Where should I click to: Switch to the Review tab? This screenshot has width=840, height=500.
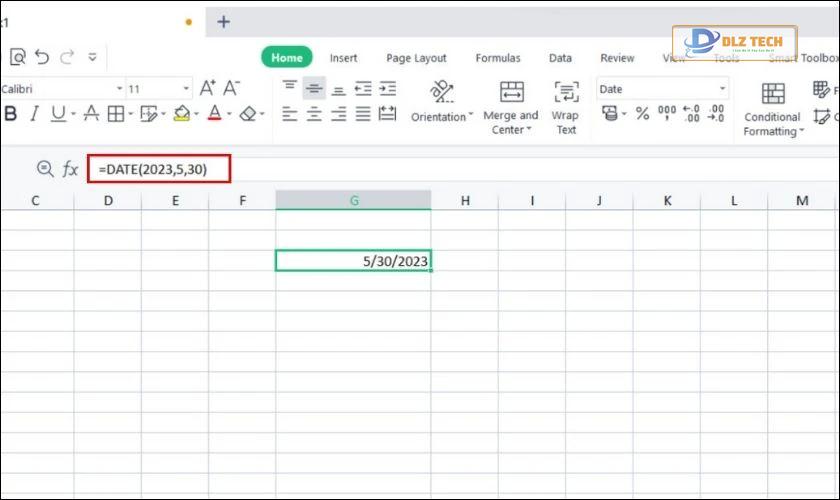(617, 58)
